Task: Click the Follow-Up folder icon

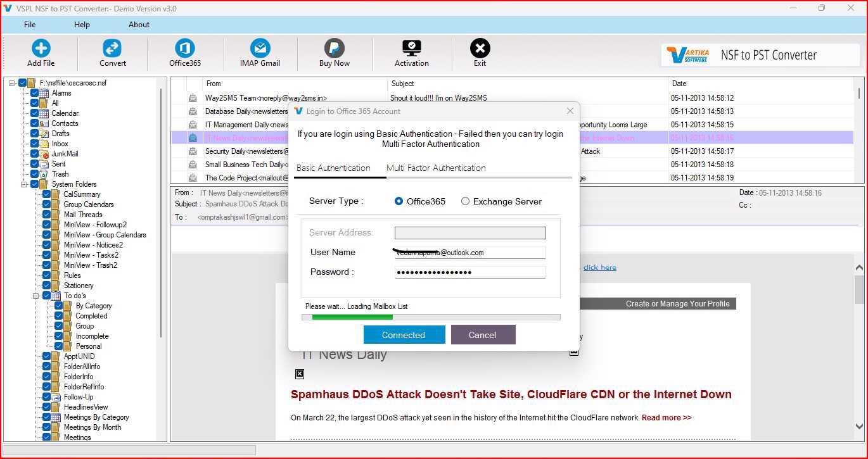Action: tap(56, 397)
